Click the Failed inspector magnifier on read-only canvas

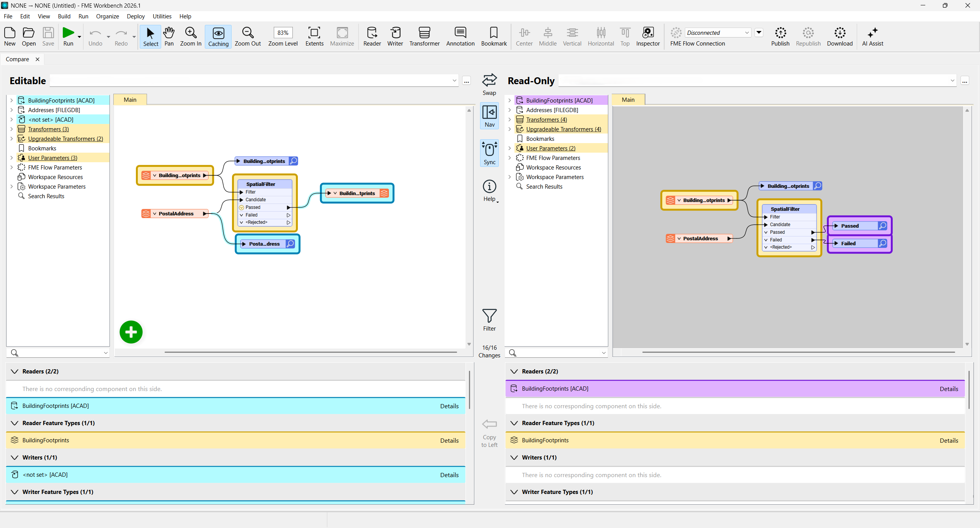882,243
